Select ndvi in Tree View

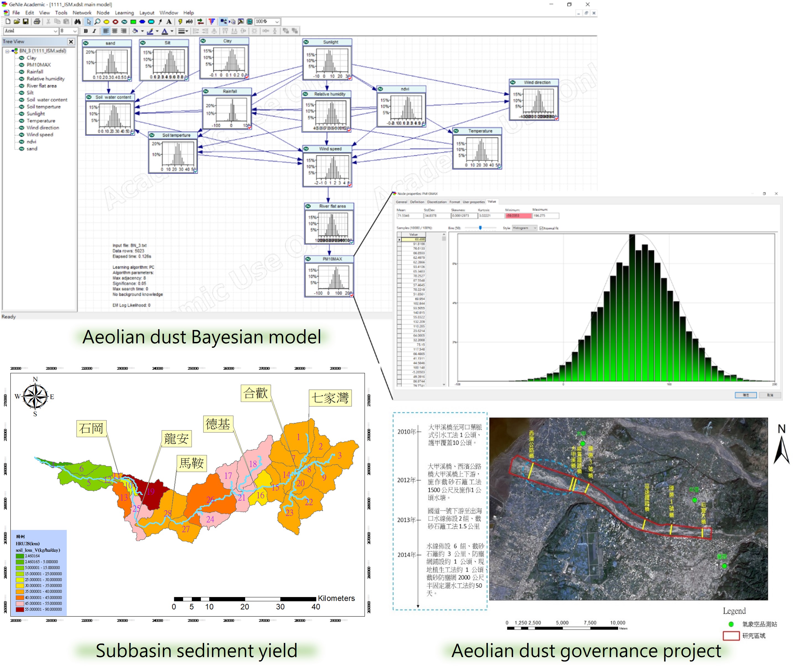click(x=31, y=142)
